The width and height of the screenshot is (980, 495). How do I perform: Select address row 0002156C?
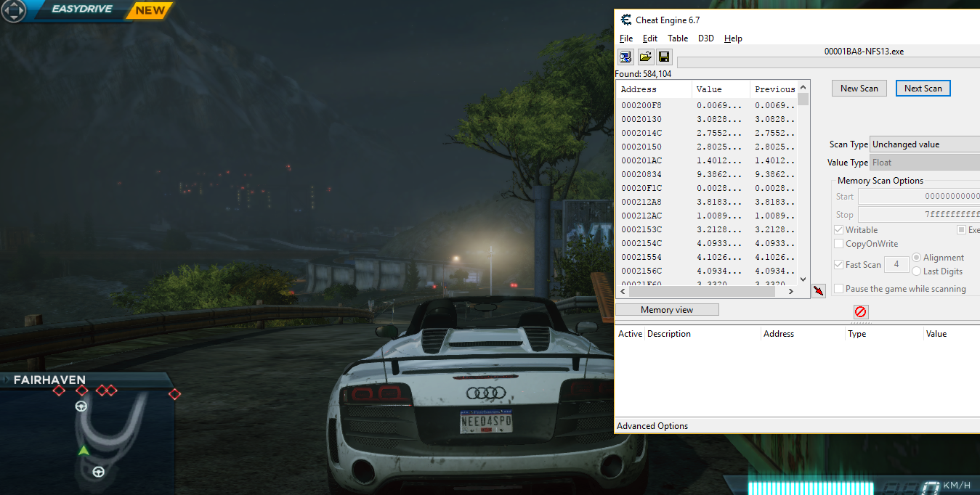(x=706, y=271)
